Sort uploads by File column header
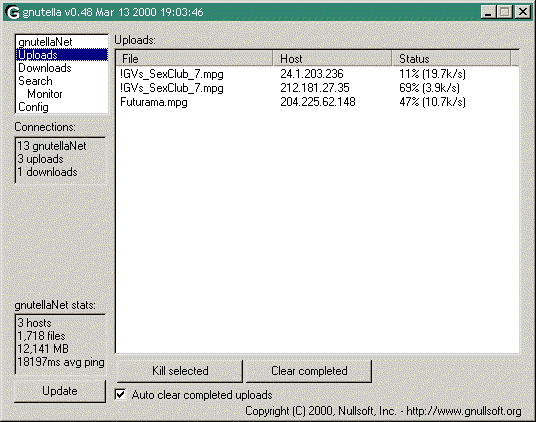Screen dimensions: 536x422 pyautogui.click(x=194, y=58)
